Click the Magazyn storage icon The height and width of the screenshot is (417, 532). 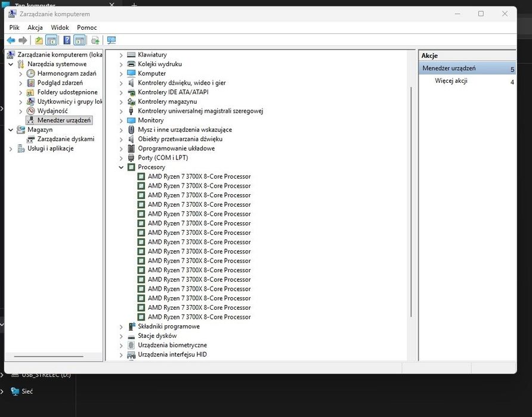coord(21,129)
